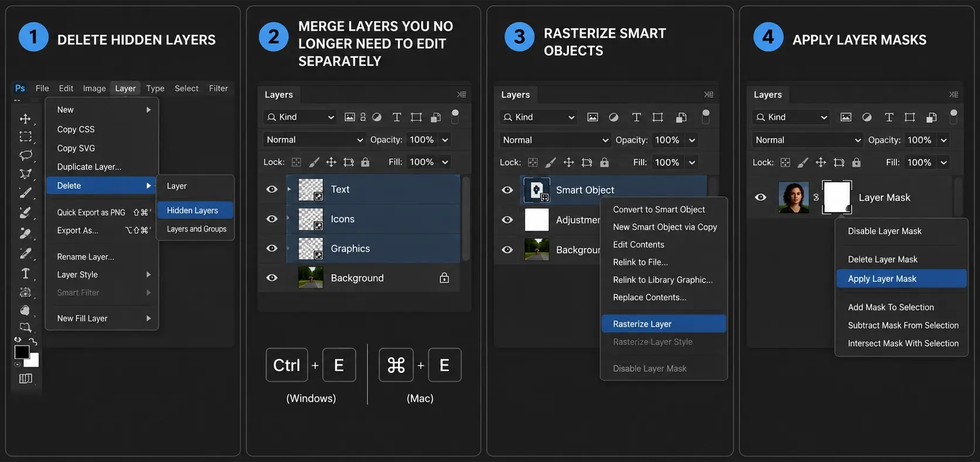Select the Rectangular Marquee tool
Viewport: 980px width, 462px height.
(25, 137)
